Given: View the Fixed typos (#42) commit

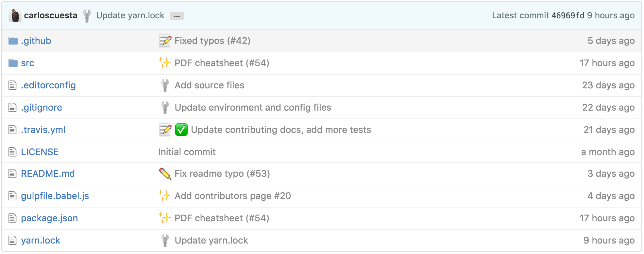Looking at the screenshot, I should [212, 41].
